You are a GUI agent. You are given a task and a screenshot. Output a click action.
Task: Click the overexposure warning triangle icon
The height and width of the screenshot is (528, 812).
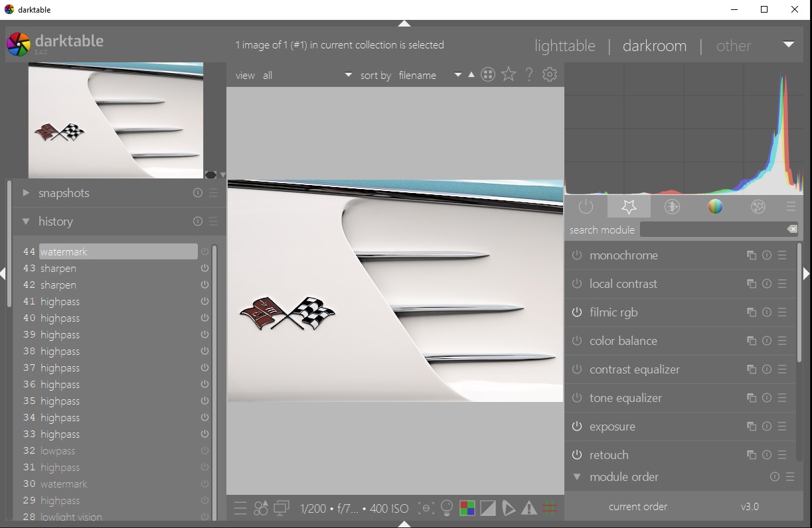[529, 509]
